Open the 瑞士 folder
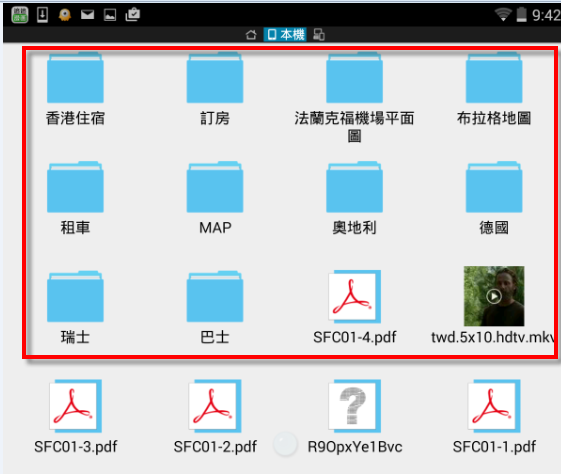Screen dimensions: 561x474 point(75,296)
